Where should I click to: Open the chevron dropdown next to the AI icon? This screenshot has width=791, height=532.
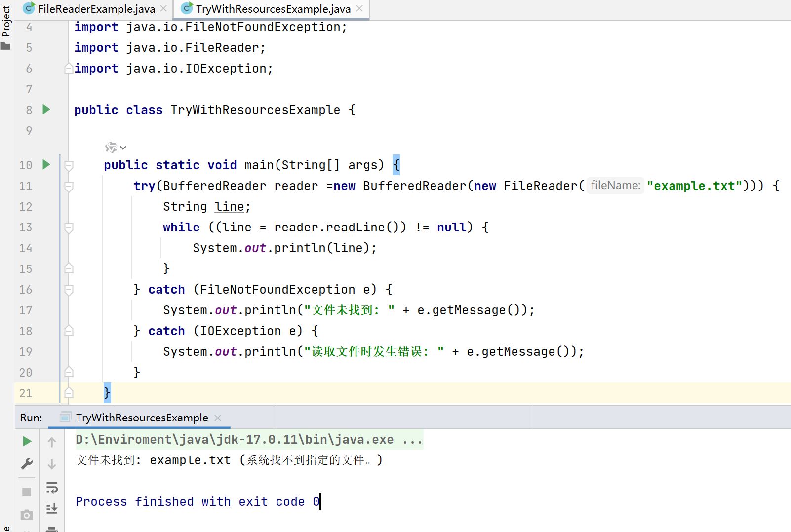pos(123,147)
